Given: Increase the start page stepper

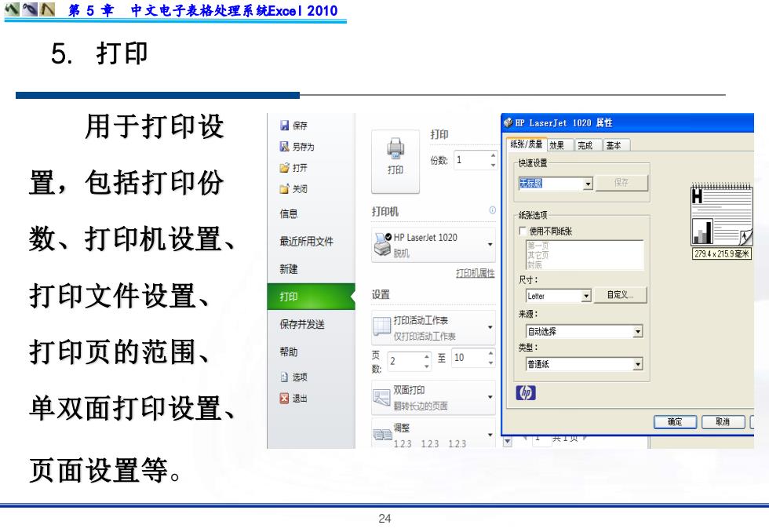Looking at the screenshot, I should click(426, 356).
